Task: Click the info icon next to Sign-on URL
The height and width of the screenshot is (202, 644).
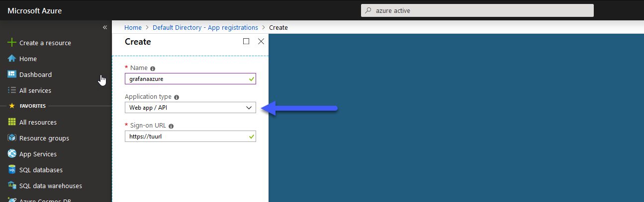Action: (x=171, y=126)
